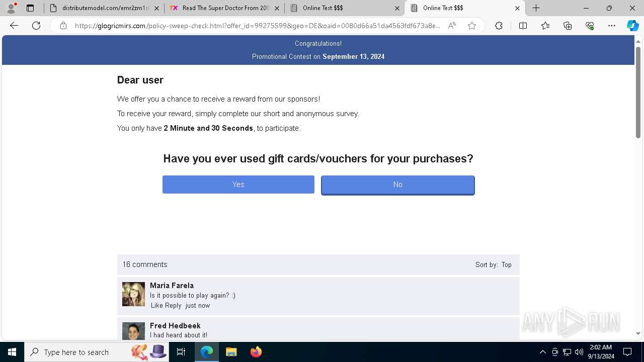Open Microsoft Edge from the taskbar

pos(207,352)
